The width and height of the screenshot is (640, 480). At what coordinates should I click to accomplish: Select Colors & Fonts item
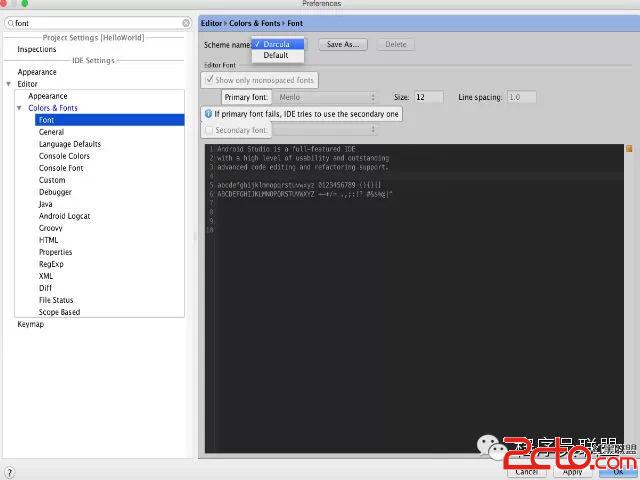click(53, 108)
